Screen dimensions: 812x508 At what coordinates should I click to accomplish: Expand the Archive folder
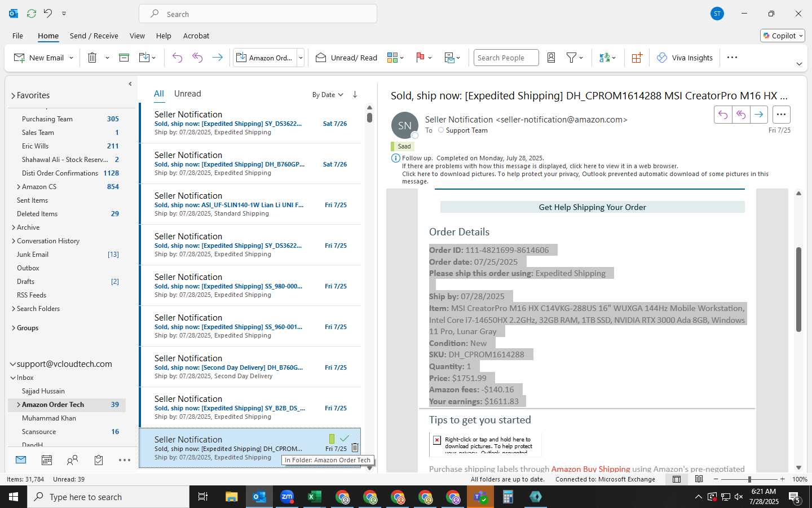click(x=14, y=227)
